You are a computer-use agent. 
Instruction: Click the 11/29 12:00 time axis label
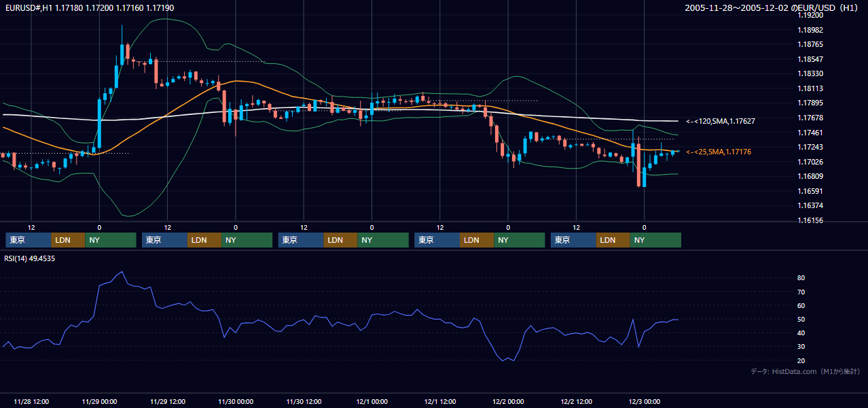point(167,401)
